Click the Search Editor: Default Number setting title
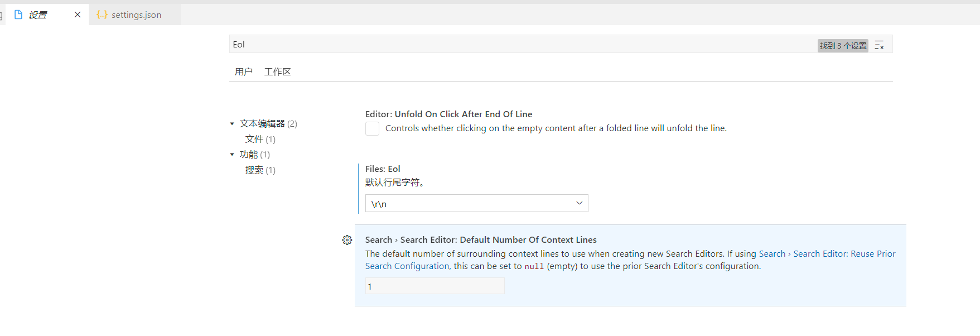 pos(481,239)
